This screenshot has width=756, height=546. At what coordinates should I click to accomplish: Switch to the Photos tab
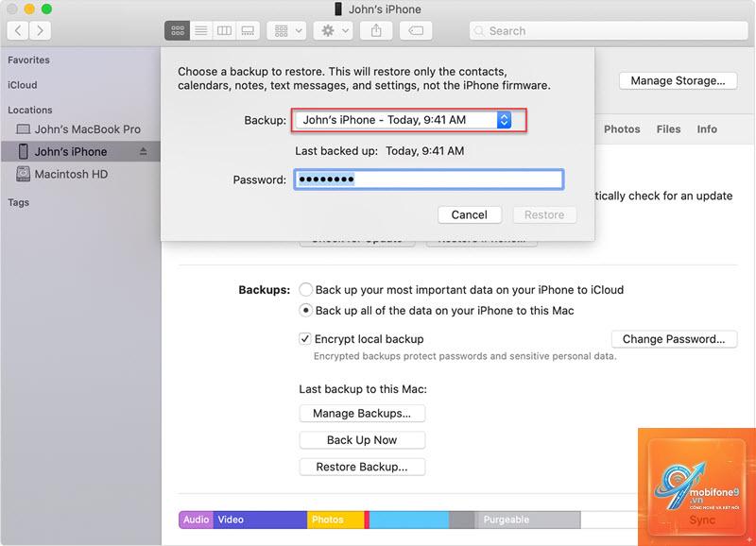[622, 129]
